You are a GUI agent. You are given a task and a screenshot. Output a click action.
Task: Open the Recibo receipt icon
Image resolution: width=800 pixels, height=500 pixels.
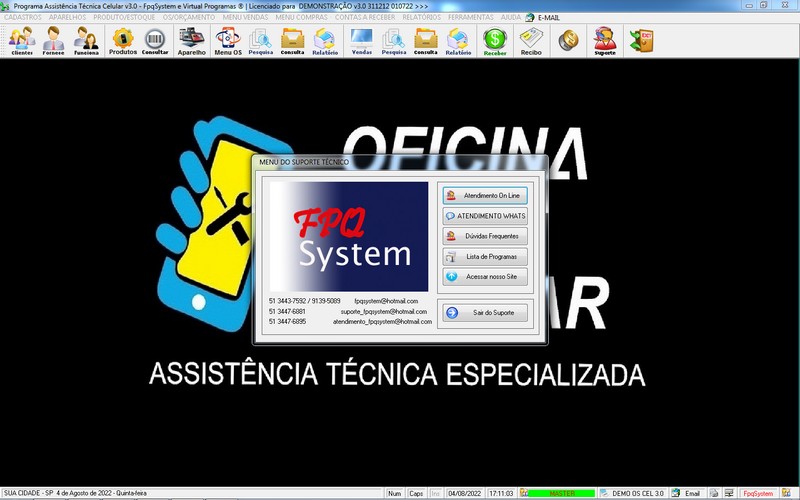531,41
